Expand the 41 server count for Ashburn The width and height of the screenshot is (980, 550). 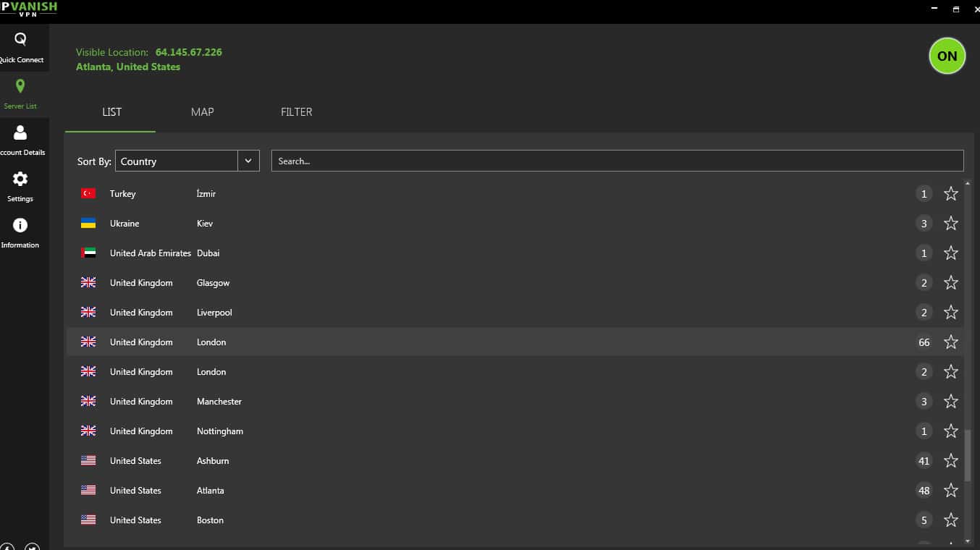(924, 460)
